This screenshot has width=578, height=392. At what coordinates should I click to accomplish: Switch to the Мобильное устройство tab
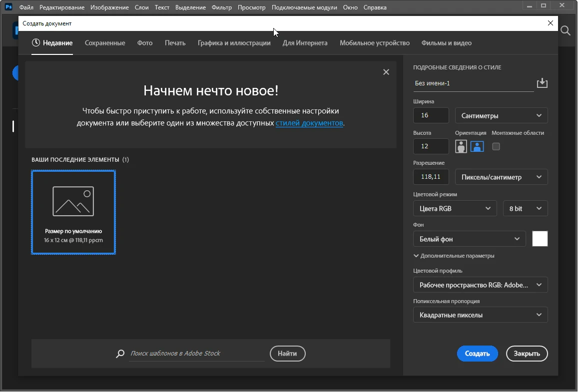pyautogui.click(x=375, y=43)
